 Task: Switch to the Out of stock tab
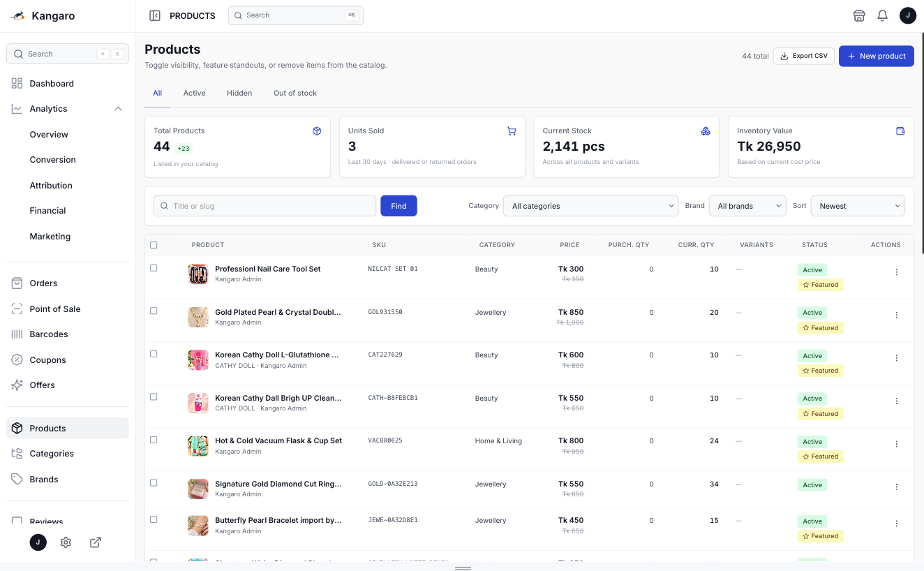coord(295,93)
